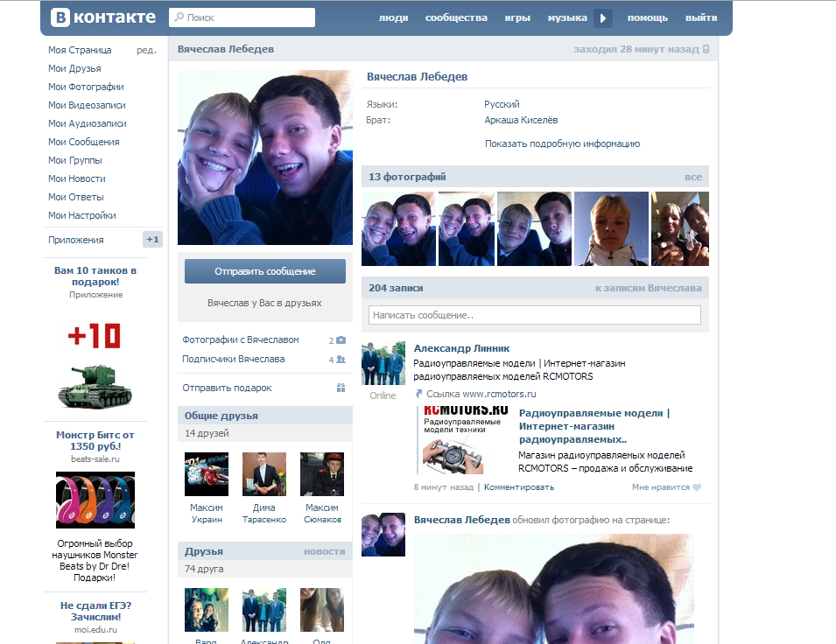Open the updated profile photo in wall post
Image resolution: width=836 pixels, height=644 pixels.
554,589
